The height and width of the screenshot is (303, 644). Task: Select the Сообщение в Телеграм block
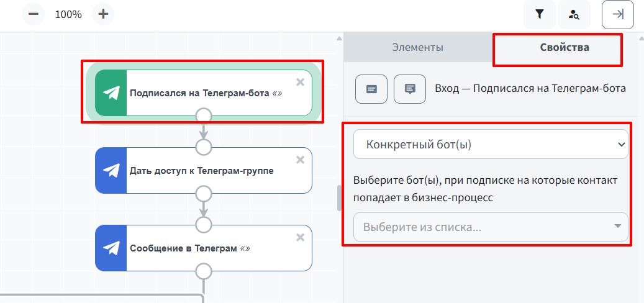pyautogui.click(x=203, y=248)
